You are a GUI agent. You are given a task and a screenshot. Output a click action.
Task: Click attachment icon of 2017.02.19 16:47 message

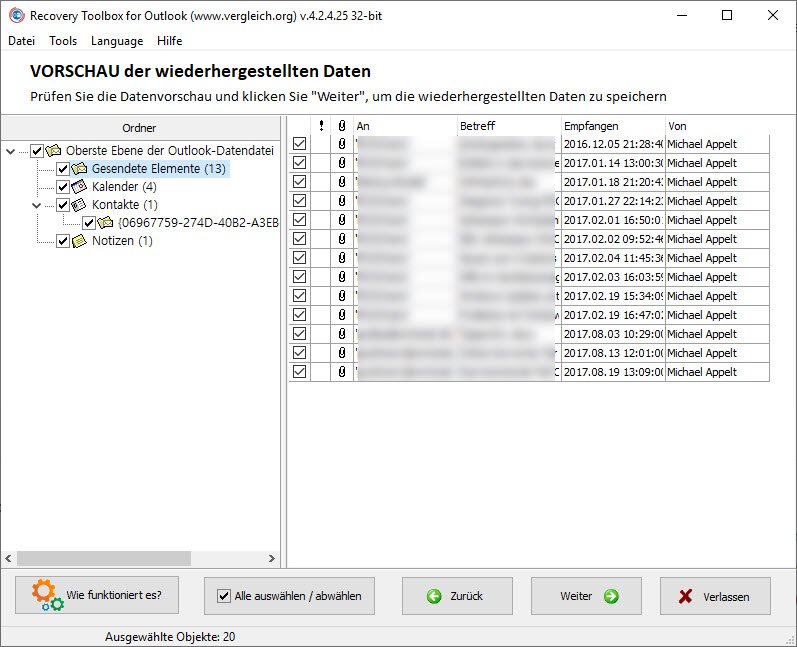342,315
